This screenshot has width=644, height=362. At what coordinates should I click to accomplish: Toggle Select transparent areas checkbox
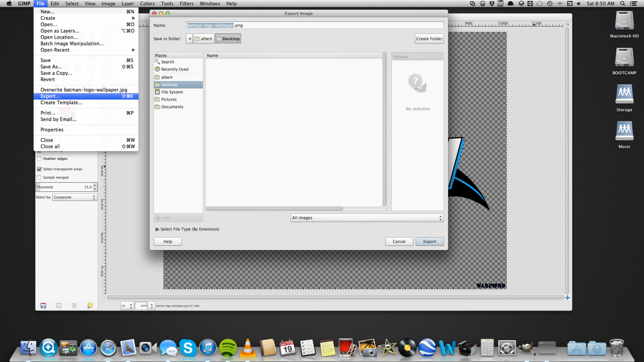pos(39,169)
